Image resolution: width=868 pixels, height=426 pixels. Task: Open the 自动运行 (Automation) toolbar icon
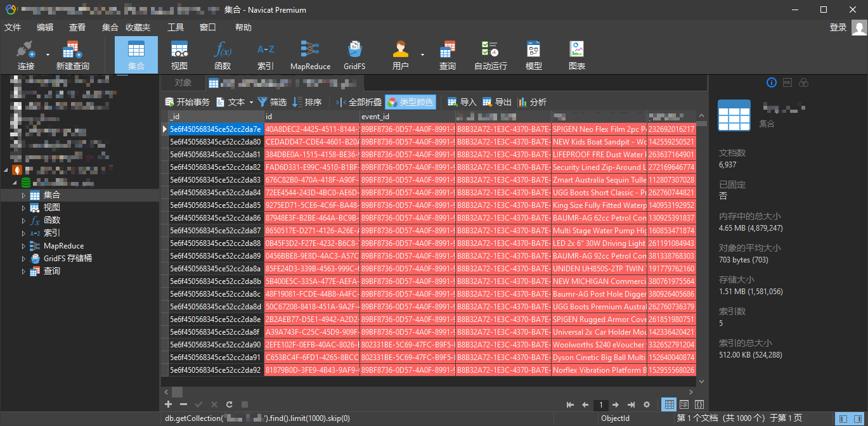click(491, 55)
